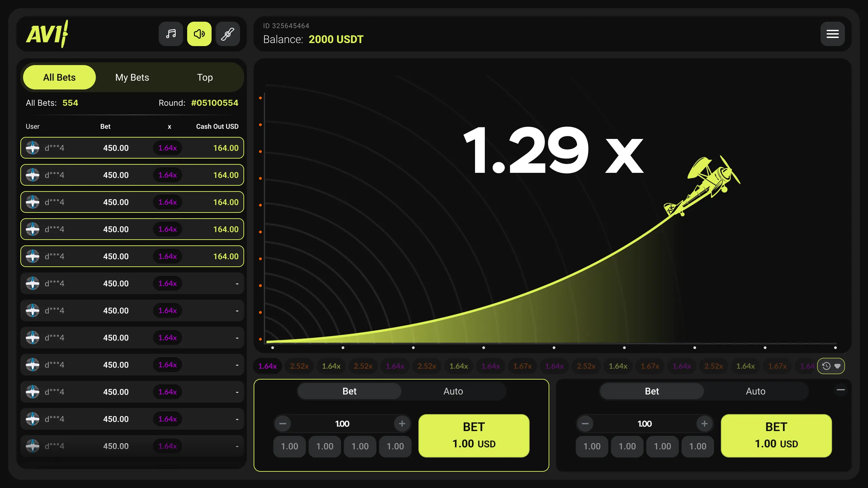Click the Cash Out USD column header

point(217,126)
